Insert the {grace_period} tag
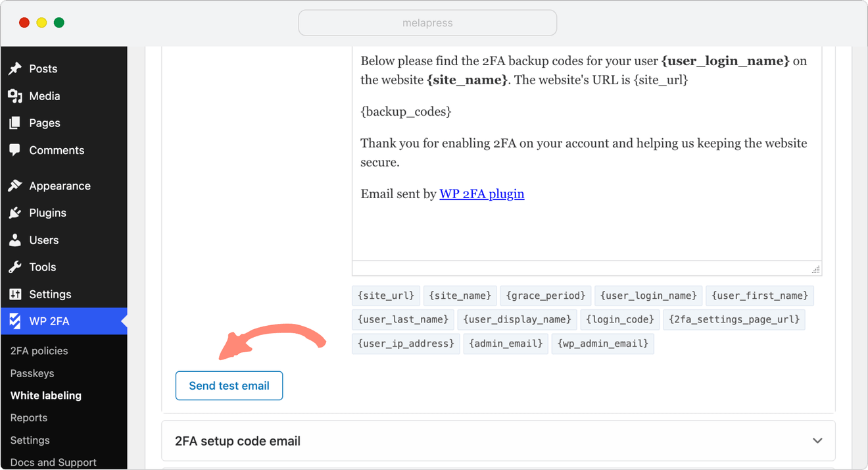868x470 pixels. tap(546, 296)
